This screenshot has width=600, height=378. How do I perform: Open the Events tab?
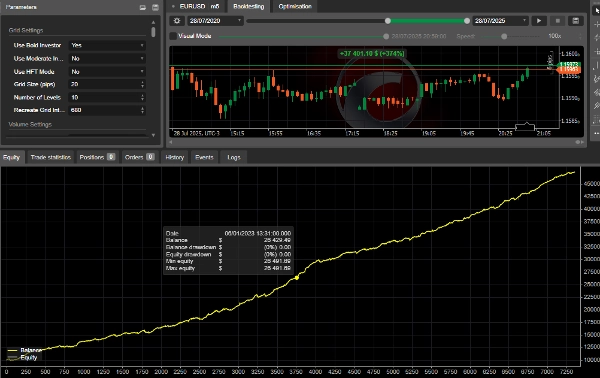coord(204,157)
